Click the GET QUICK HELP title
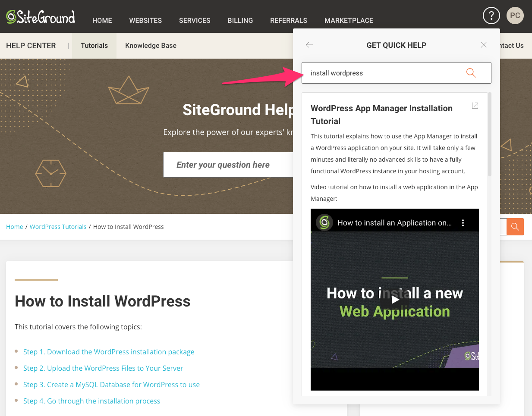The height and width of the screenshot is (416, 532). pyautogui.click(x=397, y=45)
